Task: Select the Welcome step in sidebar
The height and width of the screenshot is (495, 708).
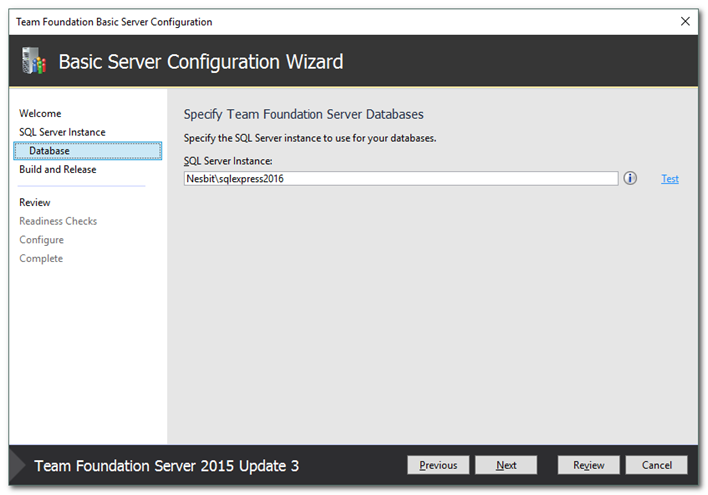Action: [x=40, y=113]
